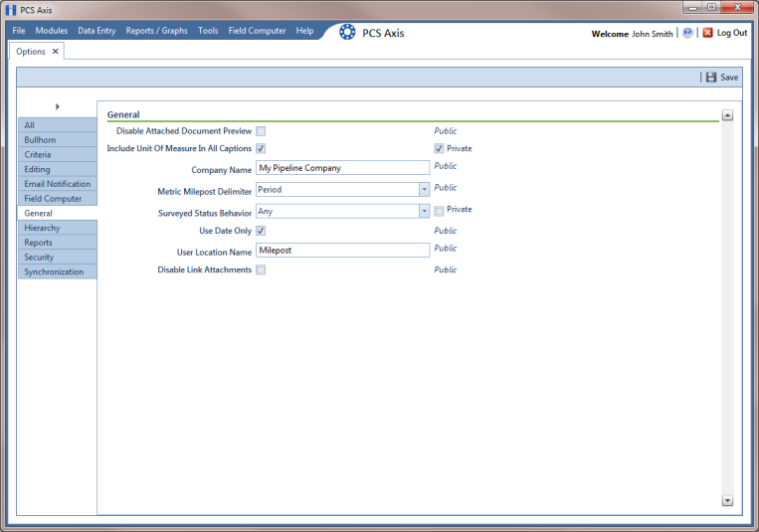The image size is (759, 532).
Task: Enable Private checkbox for Surveyed Status Behavior
Action: 439,211
